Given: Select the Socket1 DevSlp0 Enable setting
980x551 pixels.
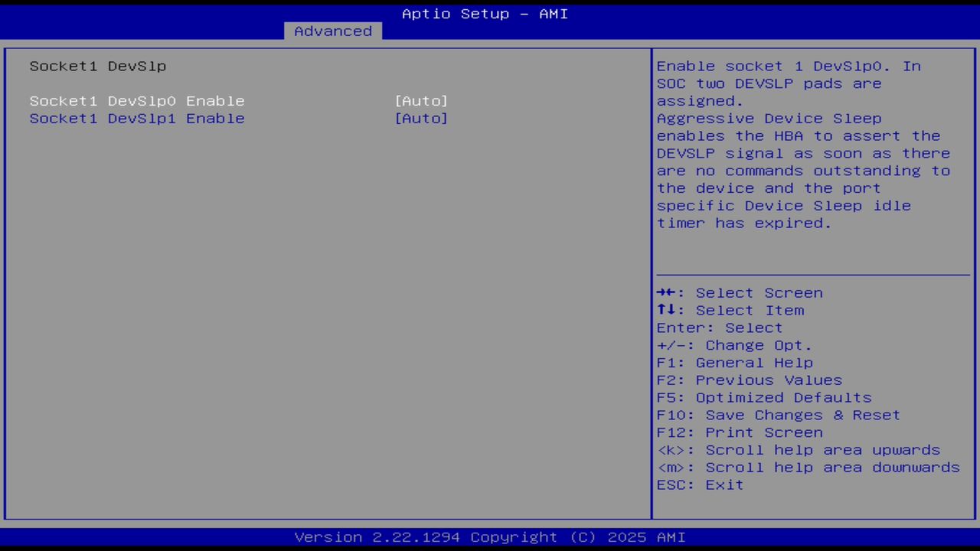Looking at the screenshot, I should point(136,100).
